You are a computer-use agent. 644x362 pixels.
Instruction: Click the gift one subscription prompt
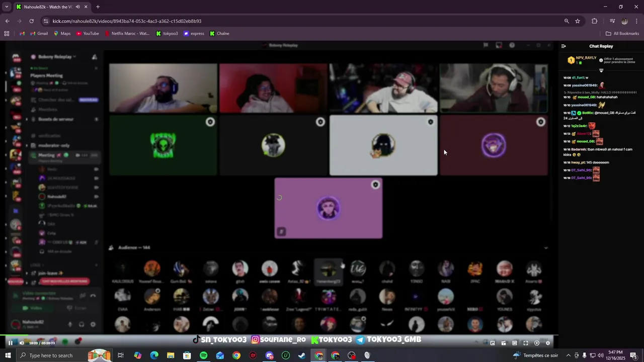pyautogui.click(x=617, y=60)
